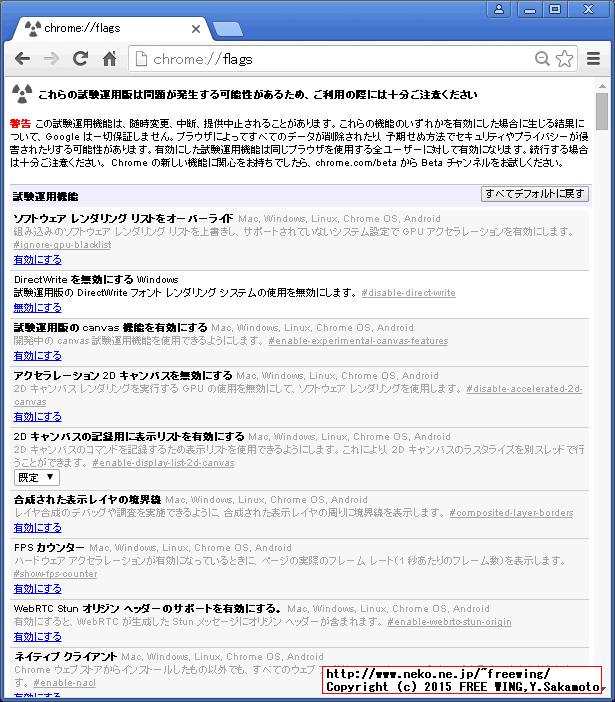Click the zoom magnifier icon in address bar
This screenshot has height=702, width=615.
tap(542, 59)
